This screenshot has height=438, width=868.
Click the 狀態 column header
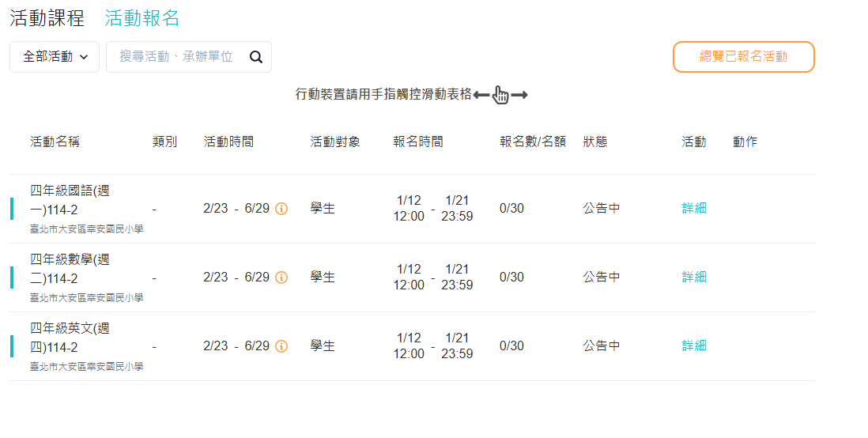[x=595, y=142]
